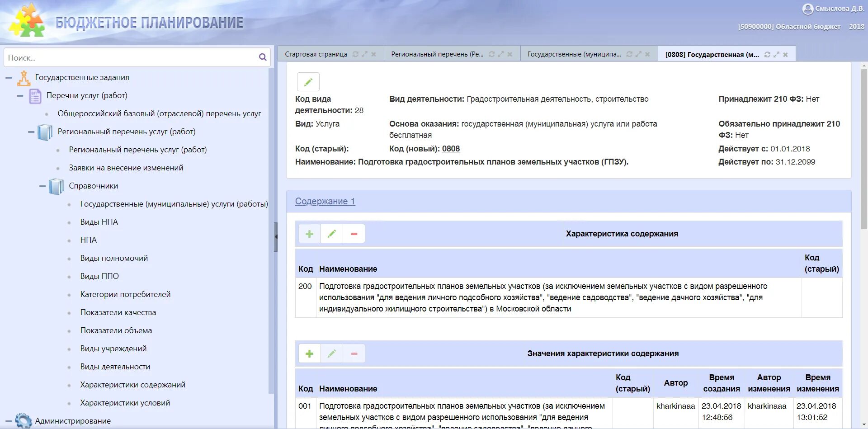Select row with code 001

[569, 413]
